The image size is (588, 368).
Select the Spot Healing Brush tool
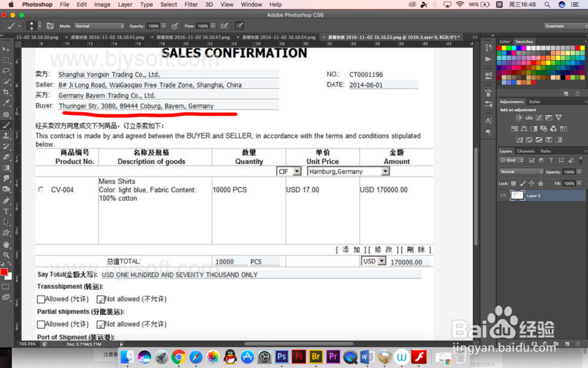pyautogui.click(x=6, y=115)
